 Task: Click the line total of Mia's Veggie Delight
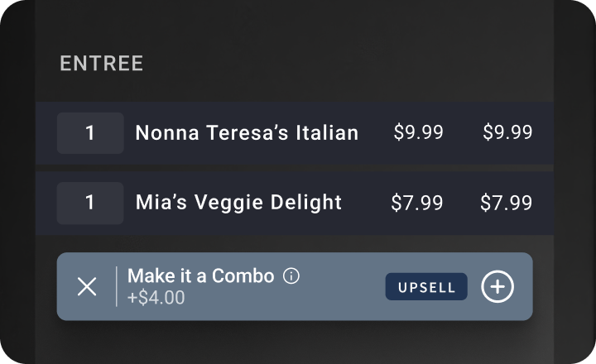point(507,203)
